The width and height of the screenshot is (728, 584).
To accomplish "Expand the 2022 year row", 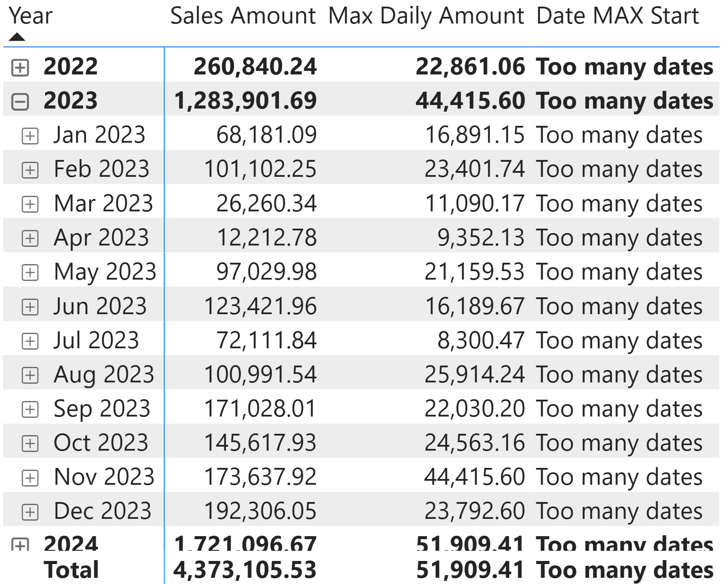I will [x=20, y=68].
